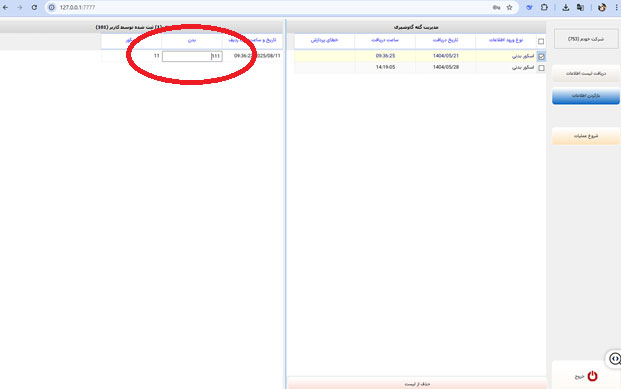Toggle the select-all checkbox in the table header
Screen dimensions: 621x389
[541, 41]
